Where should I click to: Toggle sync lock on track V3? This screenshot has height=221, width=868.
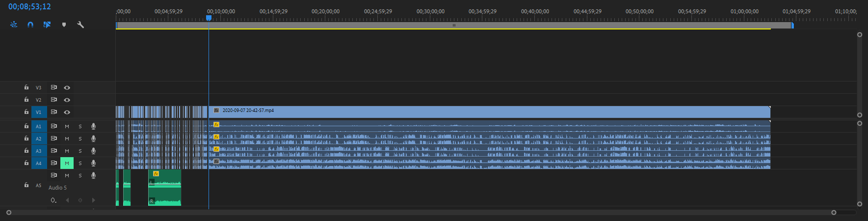pos(54,87)
